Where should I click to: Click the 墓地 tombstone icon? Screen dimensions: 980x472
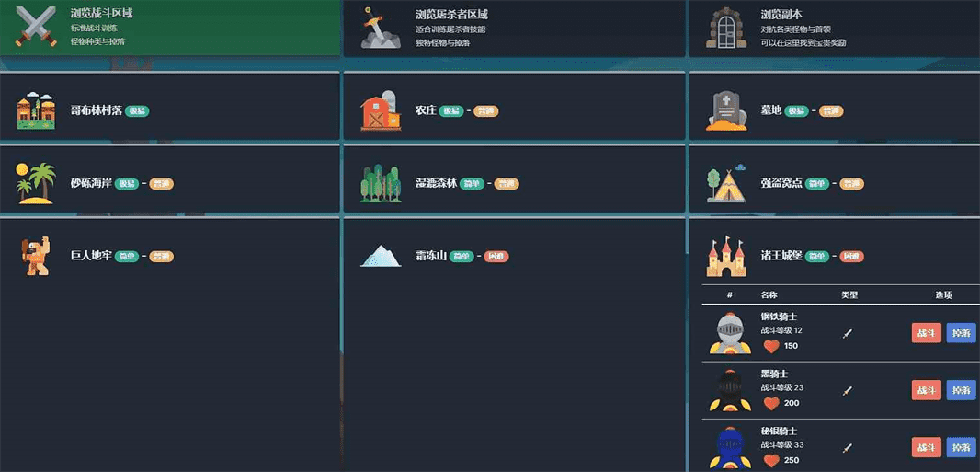click(726, 111)
